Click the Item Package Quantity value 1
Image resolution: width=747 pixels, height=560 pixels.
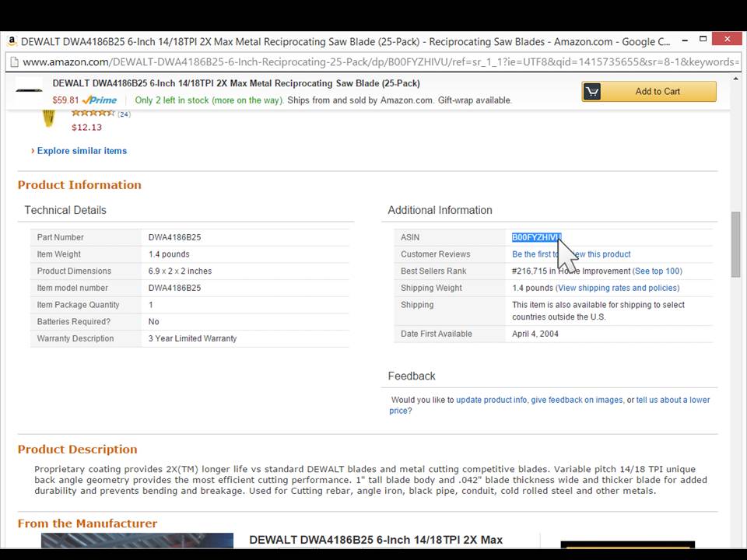tap(150, 305)
